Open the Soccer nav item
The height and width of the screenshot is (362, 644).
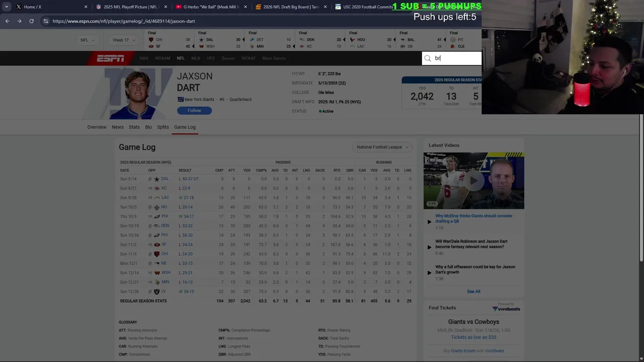228,58
